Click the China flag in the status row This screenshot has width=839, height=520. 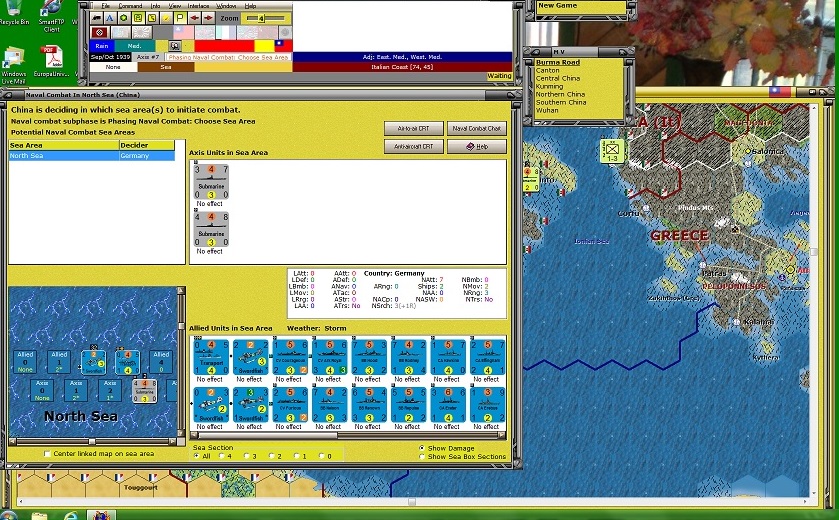[x=283, y=45]
